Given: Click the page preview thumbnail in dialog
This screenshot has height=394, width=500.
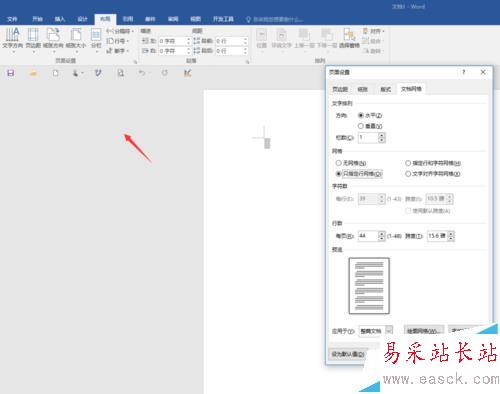Looking at the screenshot, I should pyautogui.click(x=369, y=286).
